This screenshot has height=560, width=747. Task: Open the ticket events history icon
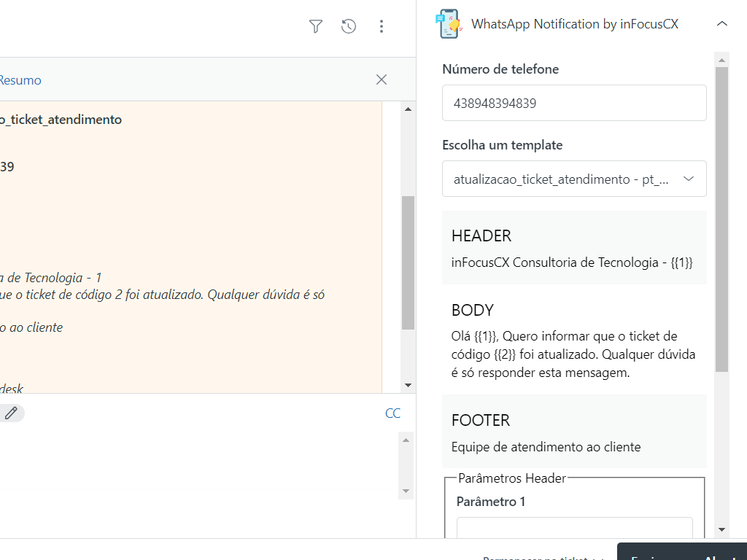point(349,27)
